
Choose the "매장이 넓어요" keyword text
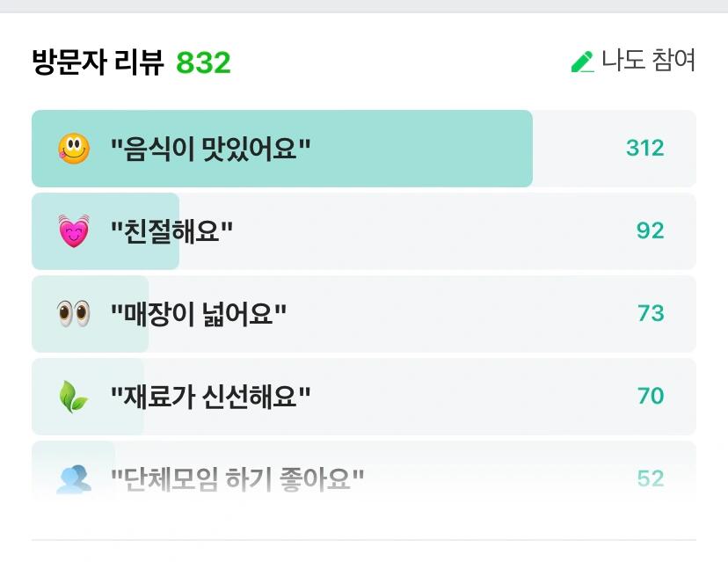pos(198,314)
